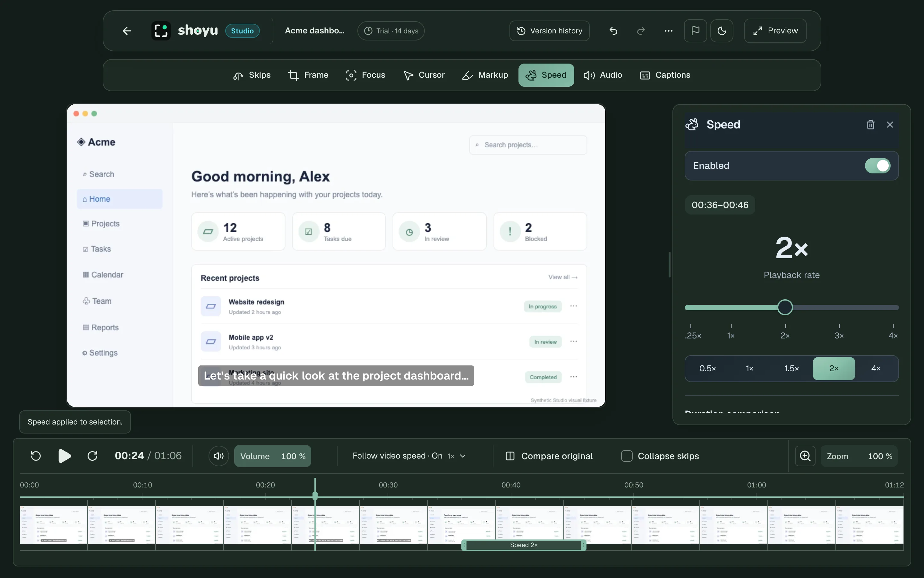
Task: Click the zoom magnifier icon
Action: tap(805, 456)
